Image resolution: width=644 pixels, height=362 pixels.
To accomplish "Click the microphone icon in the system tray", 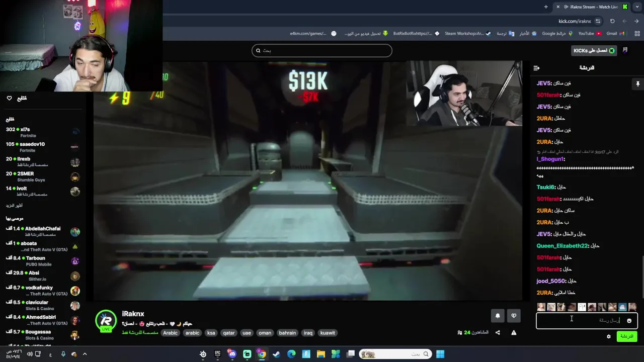I will [x=63, y=354].
